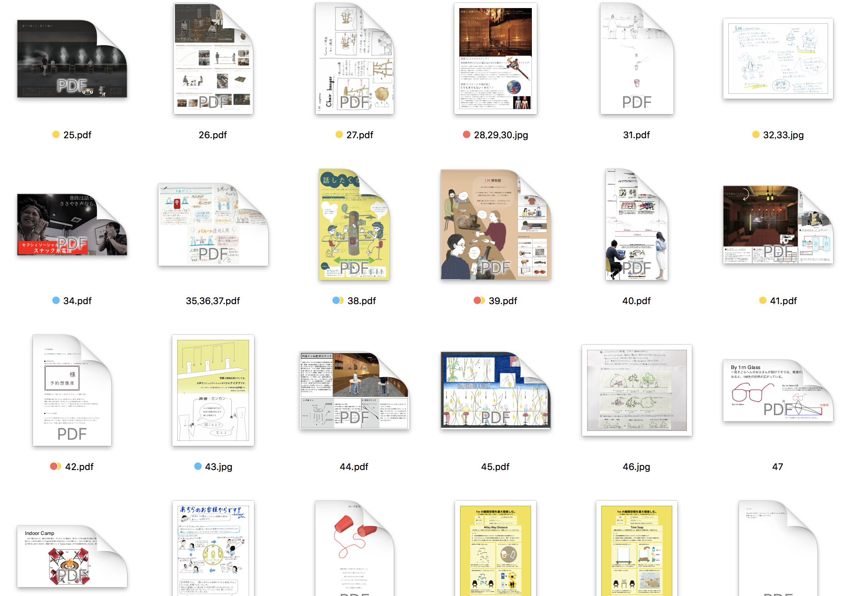Viewport: 868px width, 596px height.
Task: Open the 26.pdf document thumbnail
Action: point(213,59)
